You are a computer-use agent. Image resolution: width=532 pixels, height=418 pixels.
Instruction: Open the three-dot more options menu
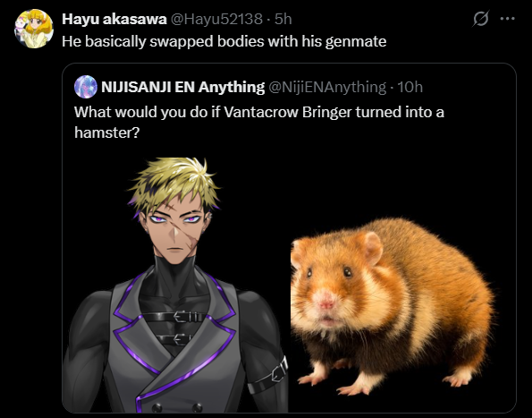tap(508, 19)
